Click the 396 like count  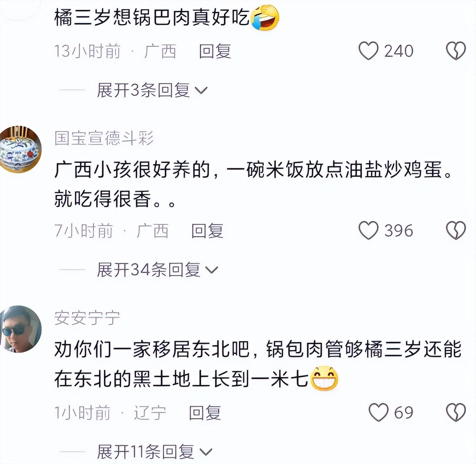tap(398, 231)
